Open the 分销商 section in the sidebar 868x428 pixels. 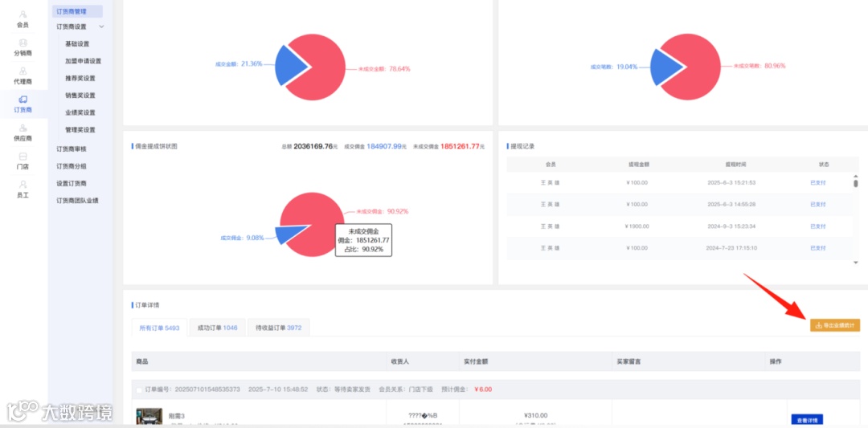[x=23, y=47]
